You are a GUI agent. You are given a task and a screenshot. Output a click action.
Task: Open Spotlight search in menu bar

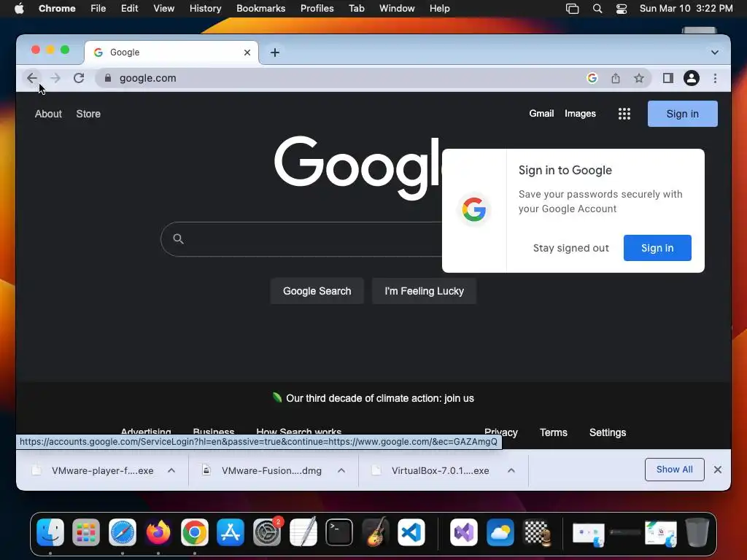(x=597, y=9)
